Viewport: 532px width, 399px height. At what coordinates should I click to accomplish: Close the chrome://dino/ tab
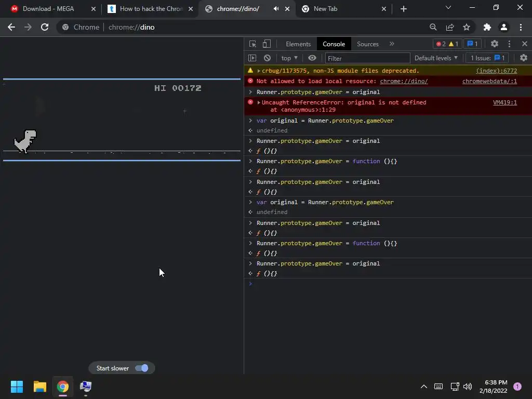[x=287, y=9]
